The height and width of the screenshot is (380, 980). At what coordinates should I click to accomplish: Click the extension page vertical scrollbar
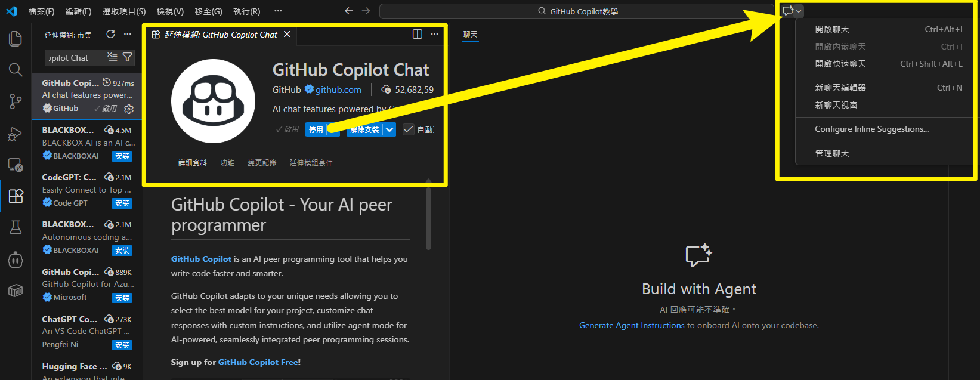pos(428,218)
